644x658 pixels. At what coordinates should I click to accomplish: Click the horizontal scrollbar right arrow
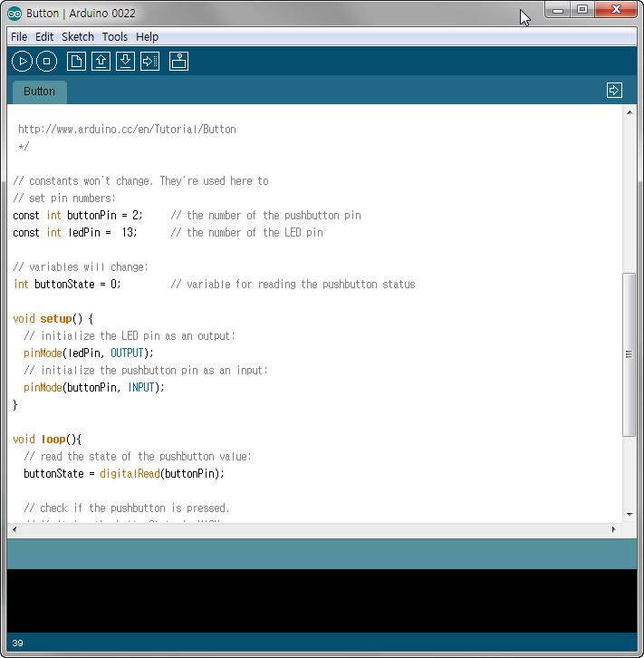point(613,529)
